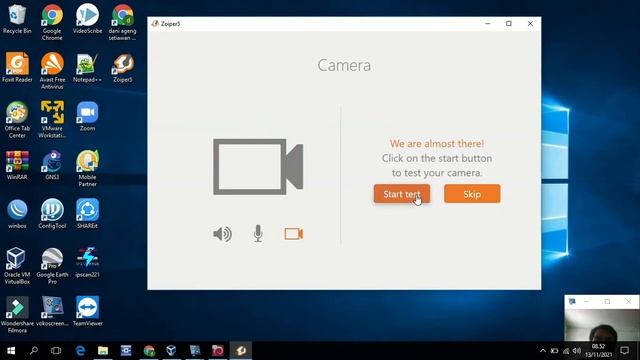
Task: Open the Mobile Partner desktop shortcut
Action: pos(87,169)
